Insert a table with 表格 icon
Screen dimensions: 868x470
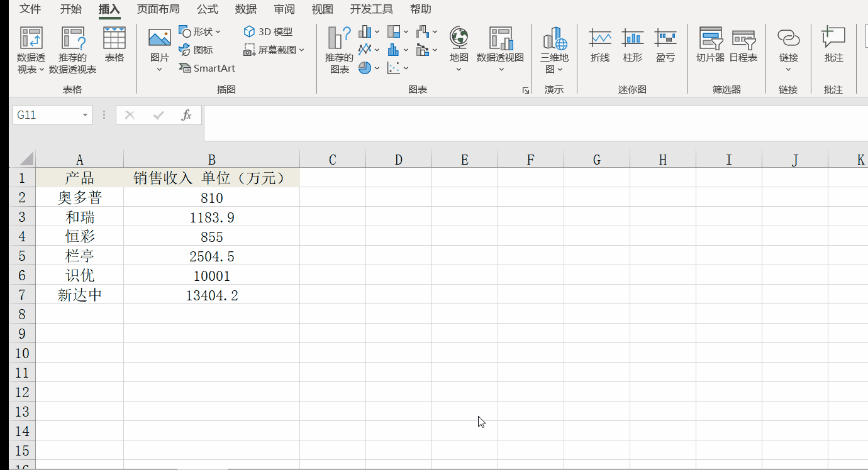click(114, 39)
